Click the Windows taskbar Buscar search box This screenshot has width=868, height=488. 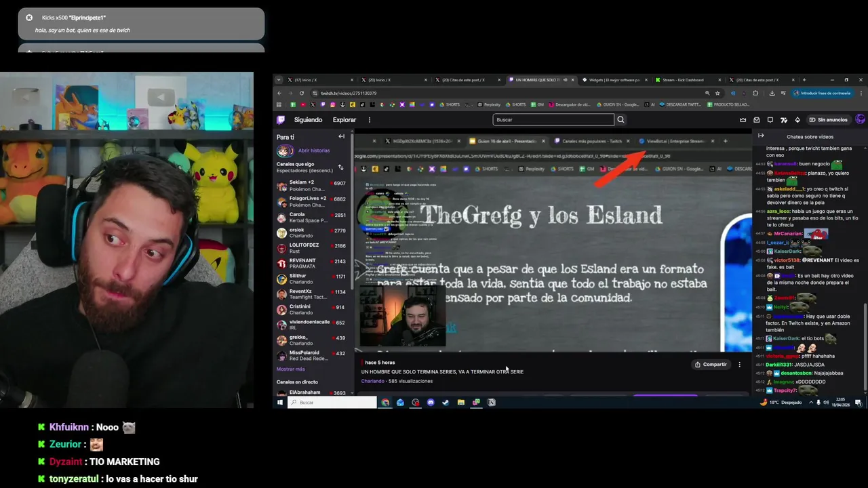[332, 403]
